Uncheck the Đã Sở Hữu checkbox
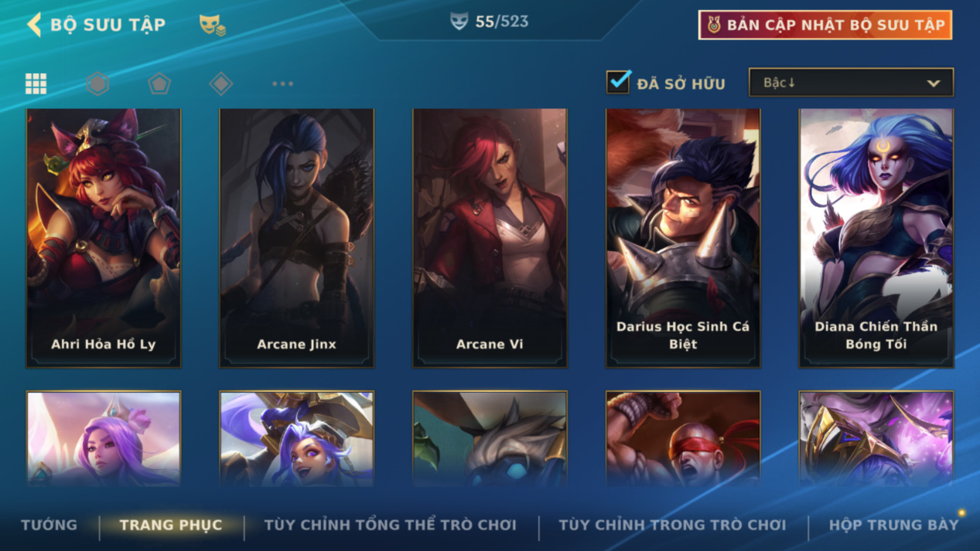The height and width of the screenshot is (551, 980). (618, 82)
